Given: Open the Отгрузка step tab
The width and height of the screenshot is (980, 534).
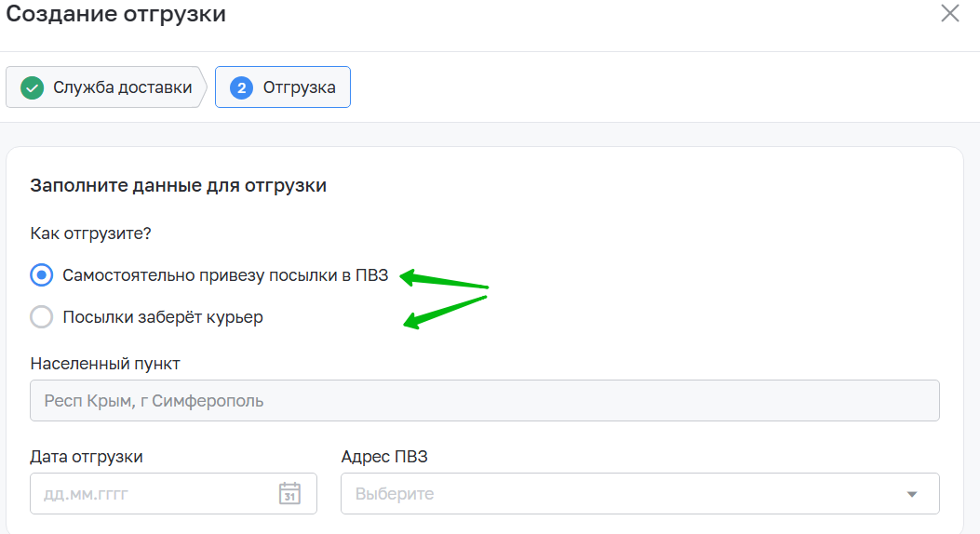Looking at the screenshot, I should [x=283, y=87].
